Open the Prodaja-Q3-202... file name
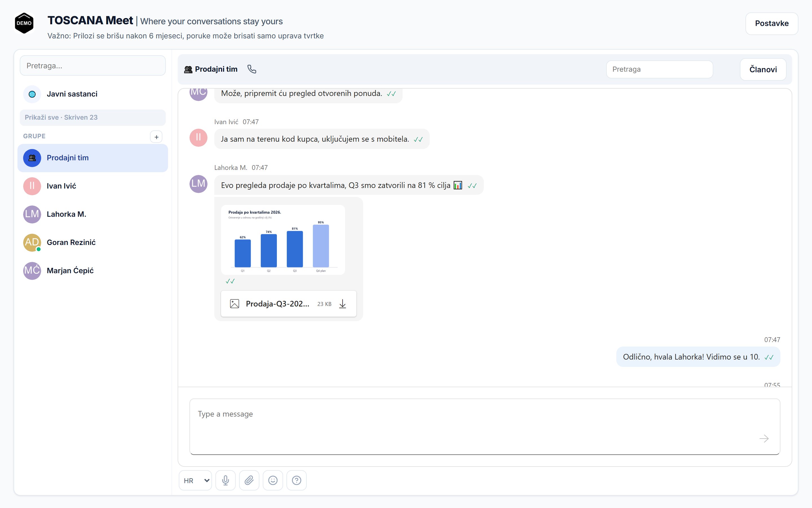This screenshot has width=812, height=508. tap(277, 304)
